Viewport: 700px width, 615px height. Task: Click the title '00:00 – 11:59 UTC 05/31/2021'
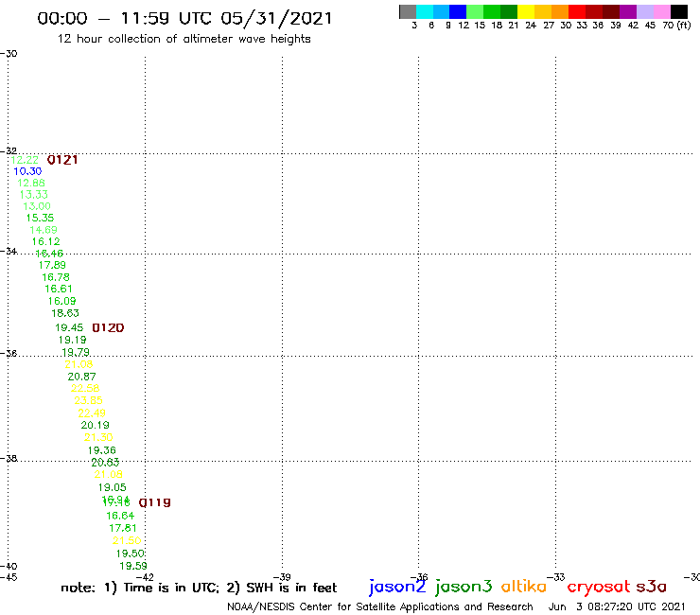[x=184, y=19]
